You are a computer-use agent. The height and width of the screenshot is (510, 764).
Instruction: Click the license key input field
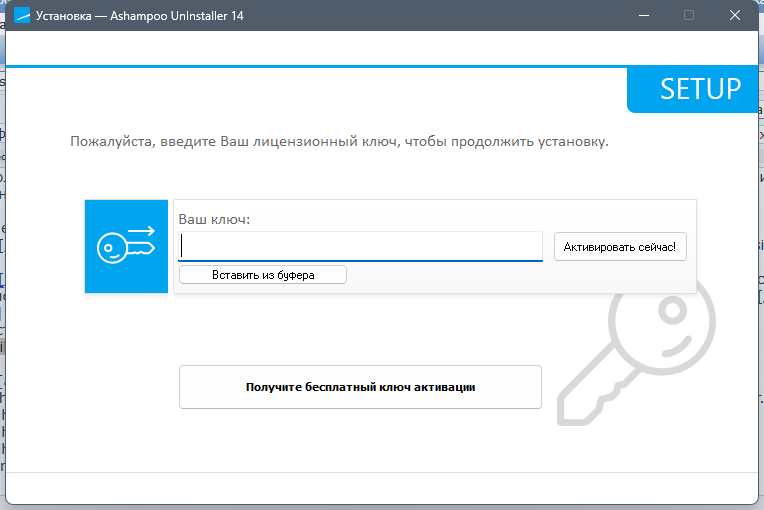(x=361, y=246)
